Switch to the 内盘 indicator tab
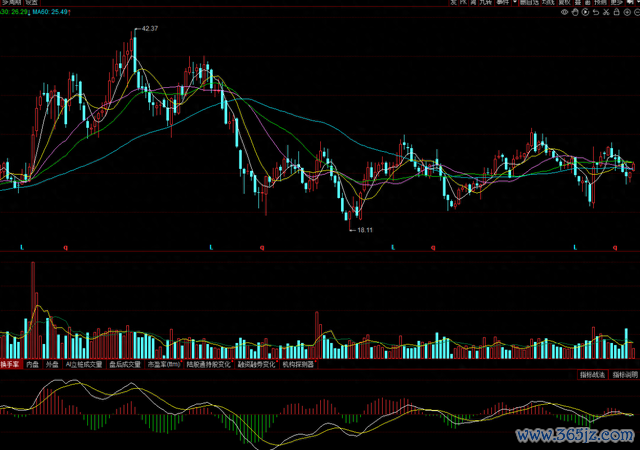Image resolution: width=640 pixels, height=450 pixels. click(x=32, y=365)
